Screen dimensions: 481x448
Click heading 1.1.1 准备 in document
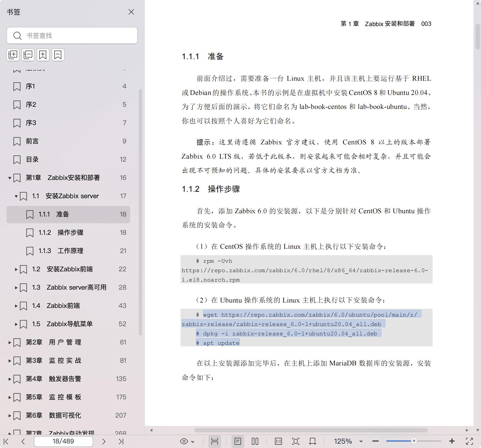pyautogui.click(x=203, y=56)
